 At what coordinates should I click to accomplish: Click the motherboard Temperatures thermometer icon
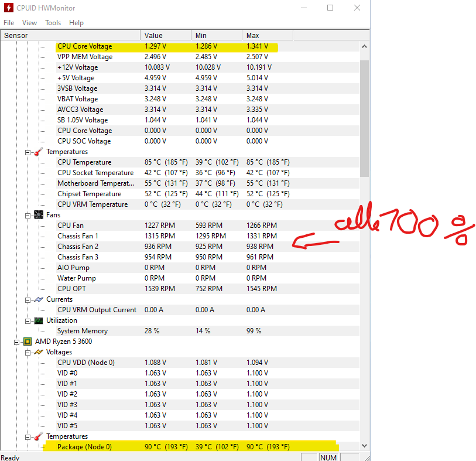(x=39, y=152)
